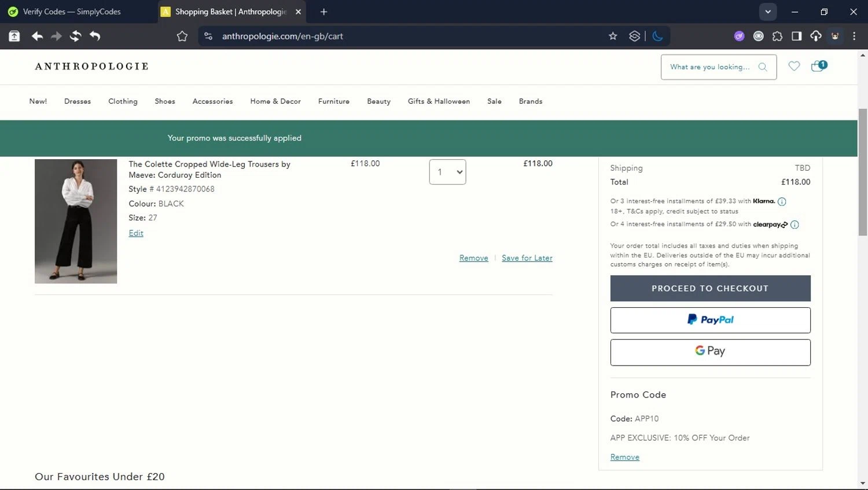This screenshot has height=490, width=868.
Task: Click the scrollbar down arrow
Action: (x=863, y=483)
